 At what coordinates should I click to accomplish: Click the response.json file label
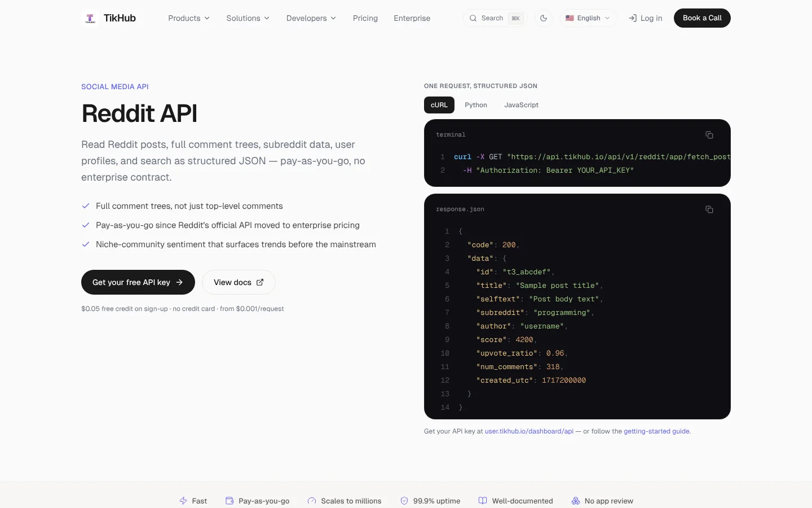pos(460,209)
